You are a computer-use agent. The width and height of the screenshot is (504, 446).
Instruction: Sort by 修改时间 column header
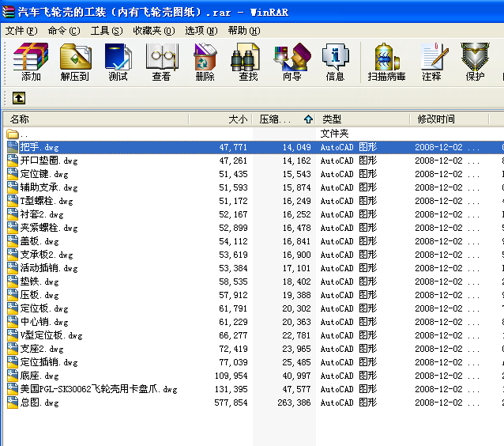pos(449,119)
